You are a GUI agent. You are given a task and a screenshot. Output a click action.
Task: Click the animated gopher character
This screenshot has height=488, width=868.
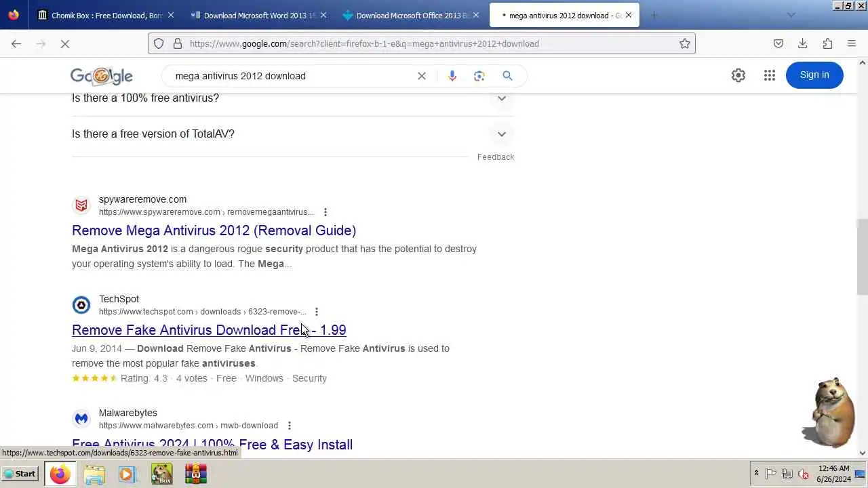click(828, 411)
